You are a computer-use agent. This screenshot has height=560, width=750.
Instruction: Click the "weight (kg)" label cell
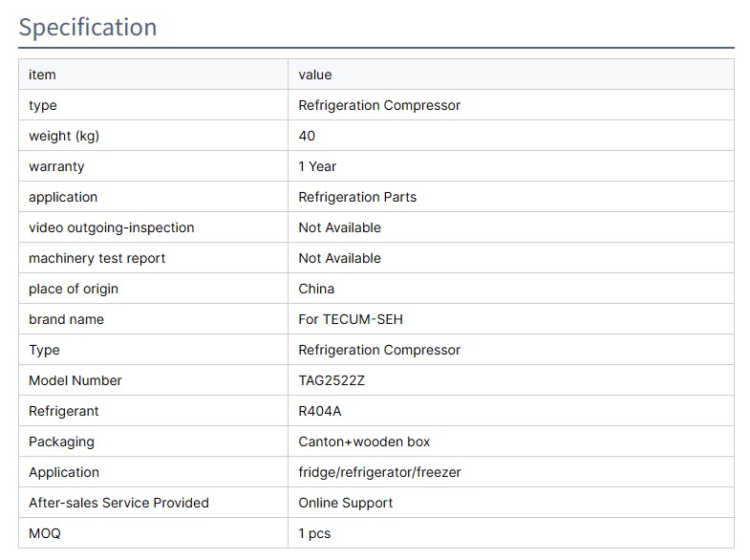pos(64,136)
